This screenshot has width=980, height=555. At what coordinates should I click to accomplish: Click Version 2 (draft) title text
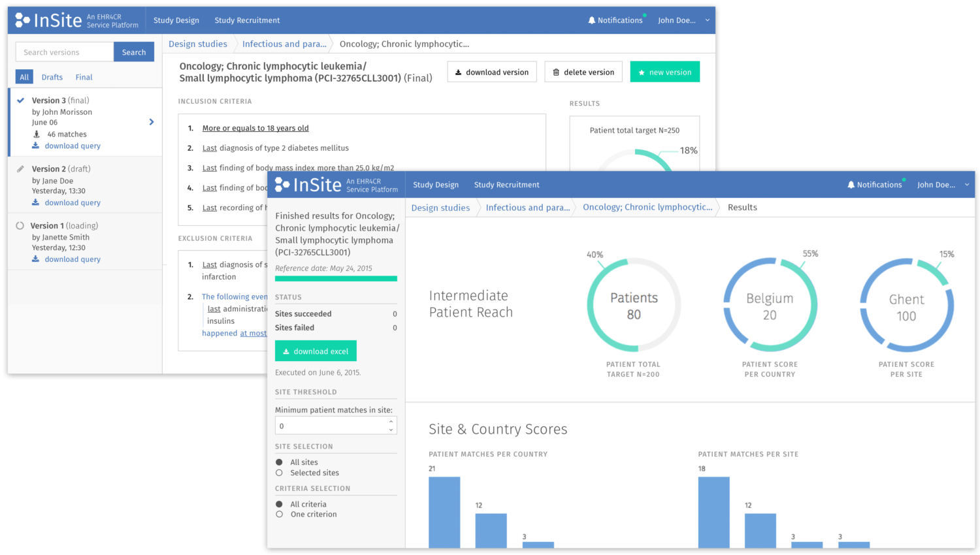[61, 168]
